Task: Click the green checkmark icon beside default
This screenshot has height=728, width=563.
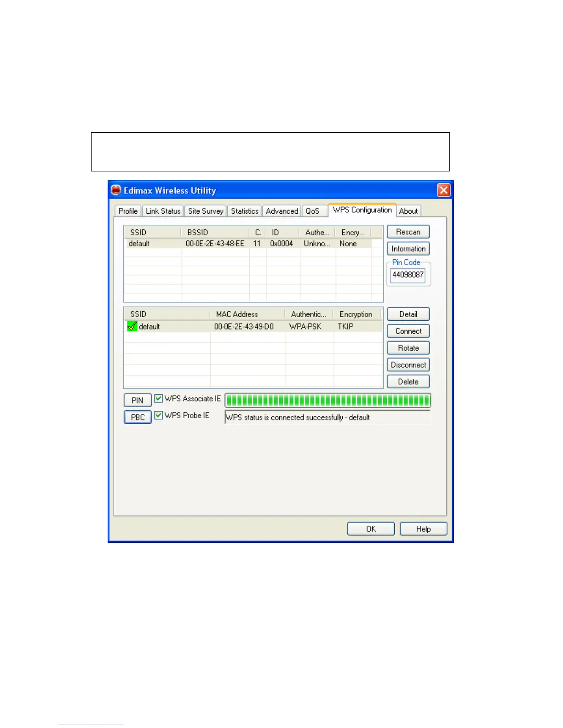Action: (132, 326)
